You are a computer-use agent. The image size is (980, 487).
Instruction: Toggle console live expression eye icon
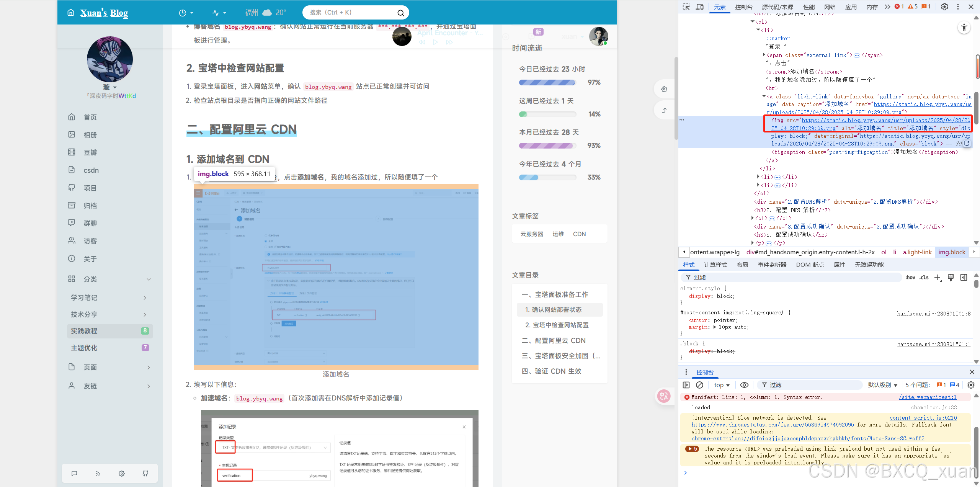coord(744,385)
